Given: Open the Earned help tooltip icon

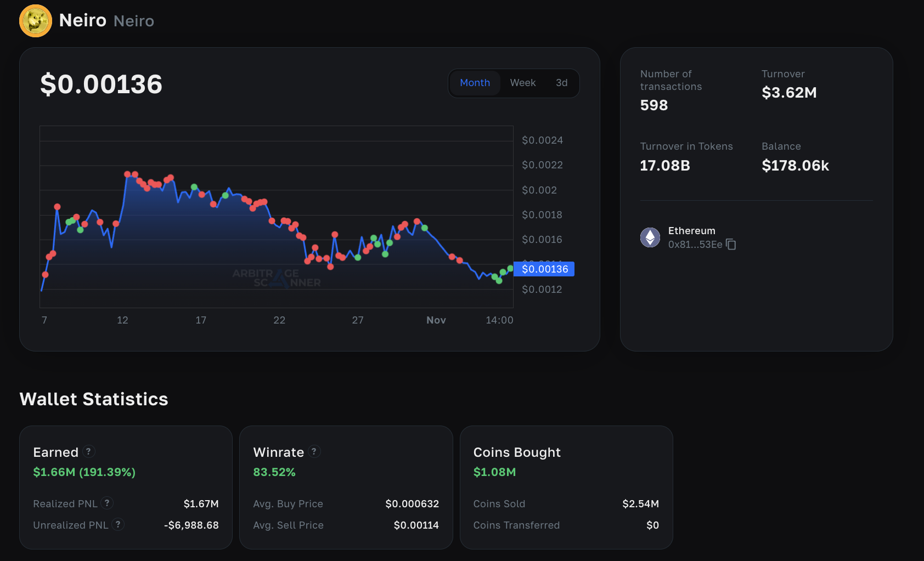Looking at the screenshot, I should click(x=88, y=451).
